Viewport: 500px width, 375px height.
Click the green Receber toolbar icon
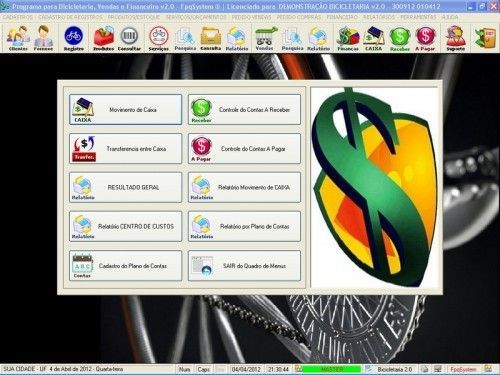coord(400,38)
